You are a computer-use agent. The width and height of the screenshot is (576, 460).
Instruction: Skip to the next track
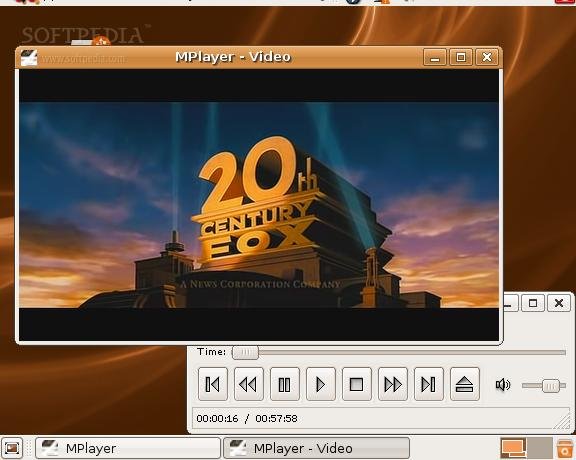tap(429, 384)
